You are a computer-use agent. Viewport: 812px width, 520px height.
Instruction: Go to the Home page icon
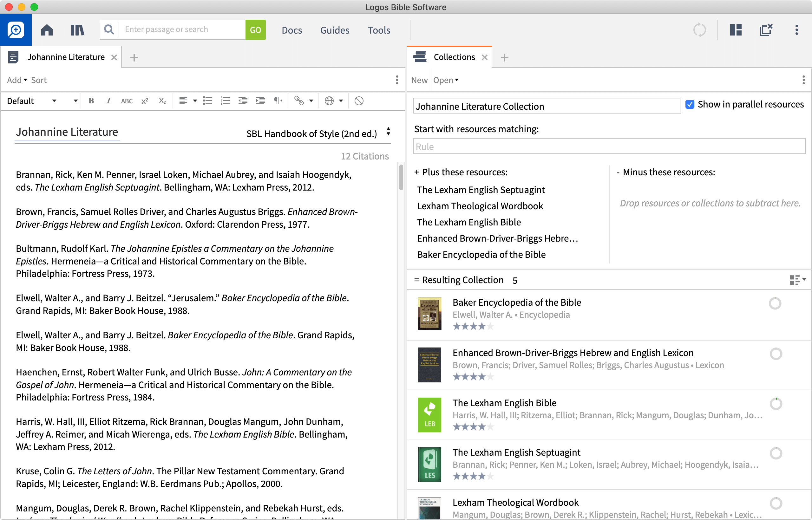click(47, 30)
